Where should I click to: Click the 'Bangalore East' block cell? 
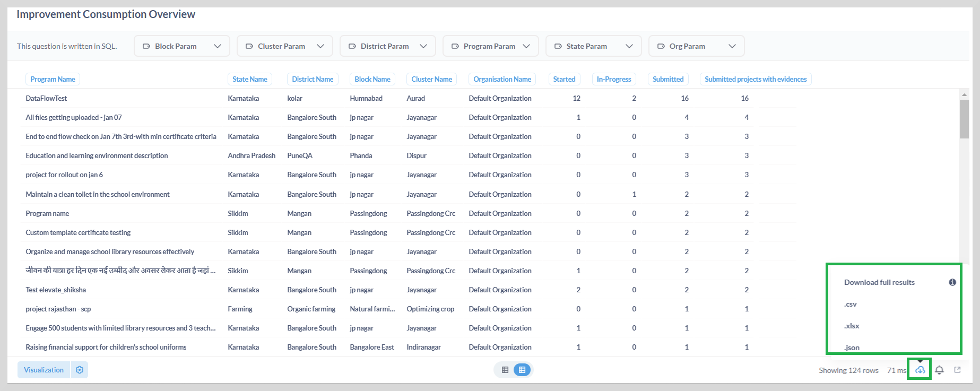[x=372, y=347]
